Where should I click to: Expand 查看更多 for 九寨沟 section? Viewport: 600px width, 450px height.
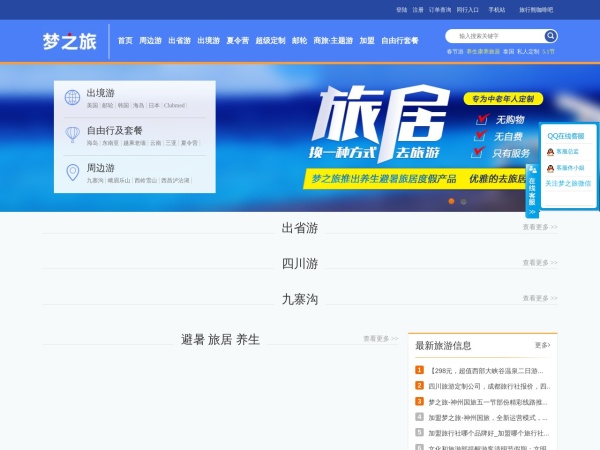point(539,299)
